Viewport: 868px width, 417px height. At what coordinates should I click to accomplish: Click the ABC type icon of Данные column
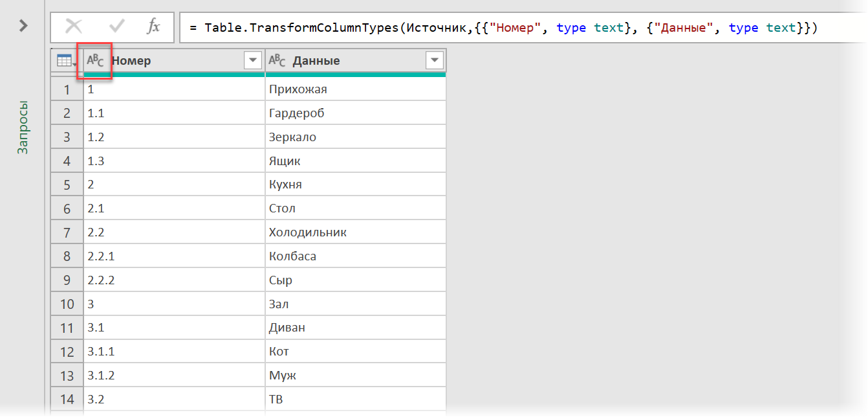pos(277,61)
